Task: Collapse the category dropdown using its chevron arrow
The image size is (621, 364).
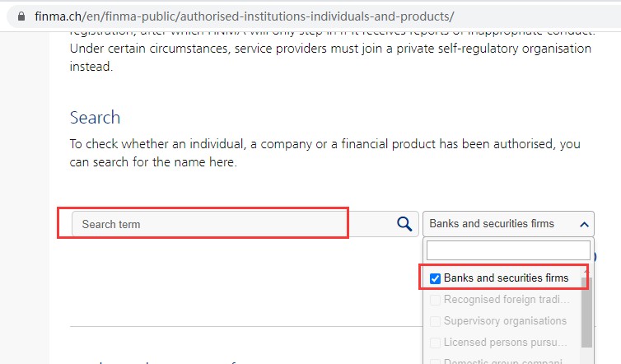Action: [584, 223]
